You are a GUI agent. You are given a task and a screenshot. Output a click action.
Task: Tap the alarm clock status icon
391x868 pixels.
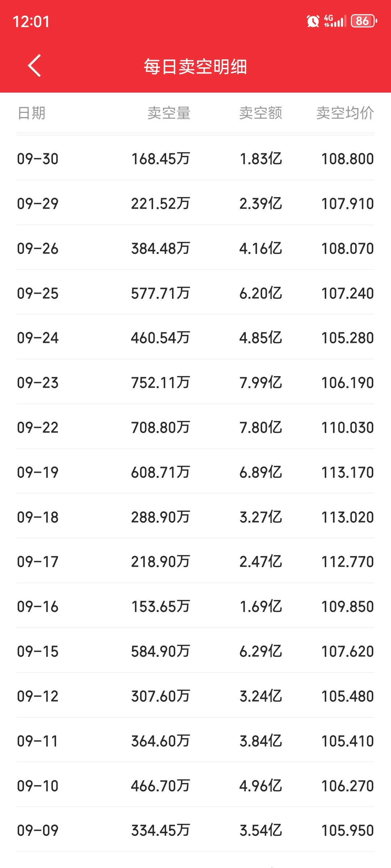(x=313, y=21)
